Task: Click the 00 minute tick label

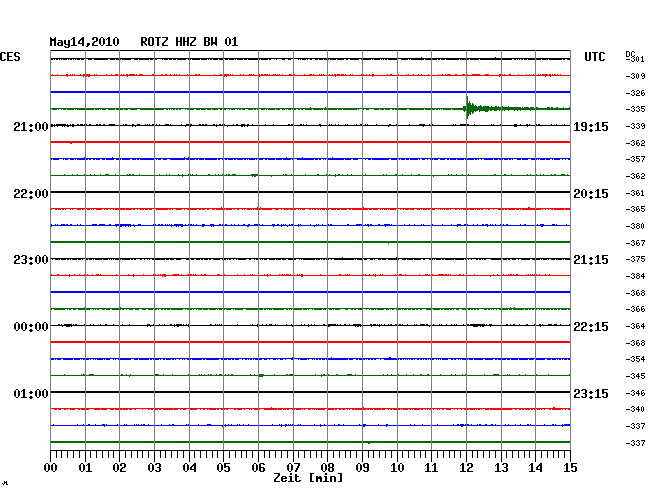Action: [51, 468]
